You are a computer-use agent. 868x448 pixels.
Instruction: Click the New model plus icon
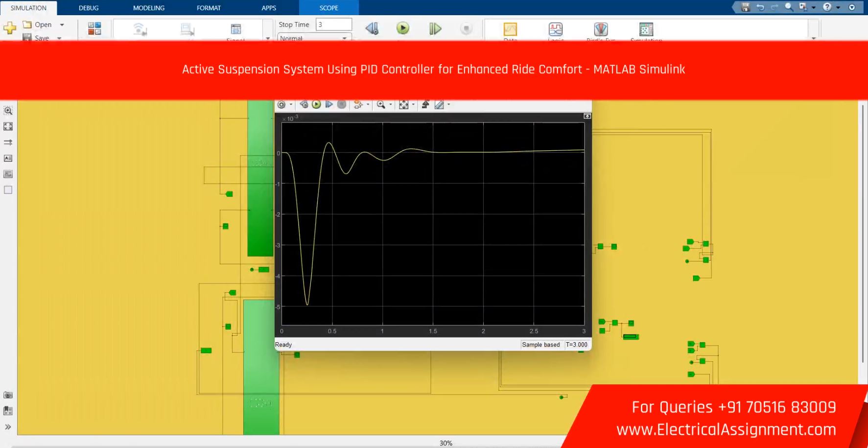coord(10,28)
